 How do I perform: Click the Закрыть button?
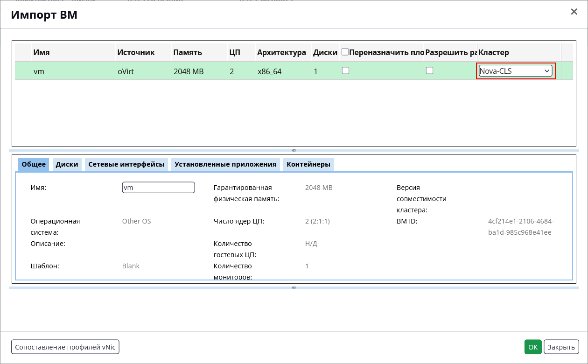pos(561,347)
